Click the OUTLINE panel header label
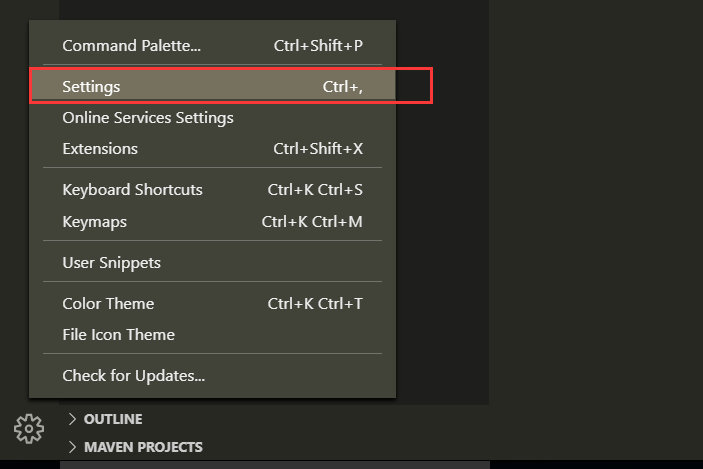 (x=113, y=419)
